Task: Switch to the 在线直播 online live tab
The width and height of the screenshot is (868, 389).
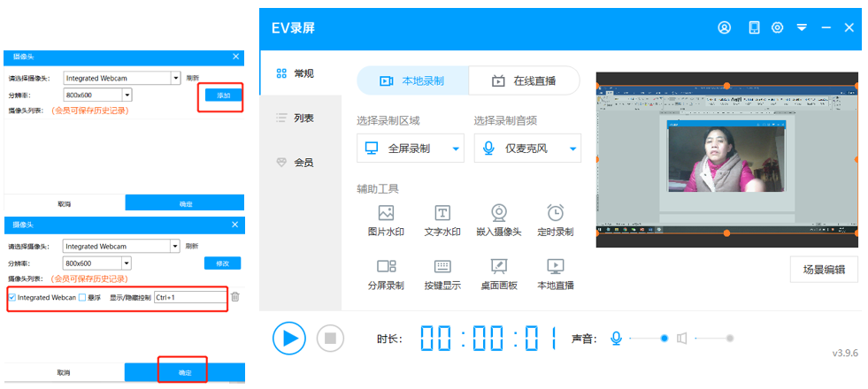Action: (524, 81)
